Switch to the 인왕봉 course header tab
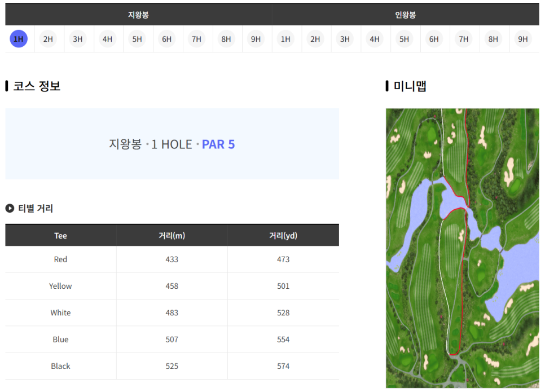The width and height of the screenshot is (545, 392). [x=405, y=15]
